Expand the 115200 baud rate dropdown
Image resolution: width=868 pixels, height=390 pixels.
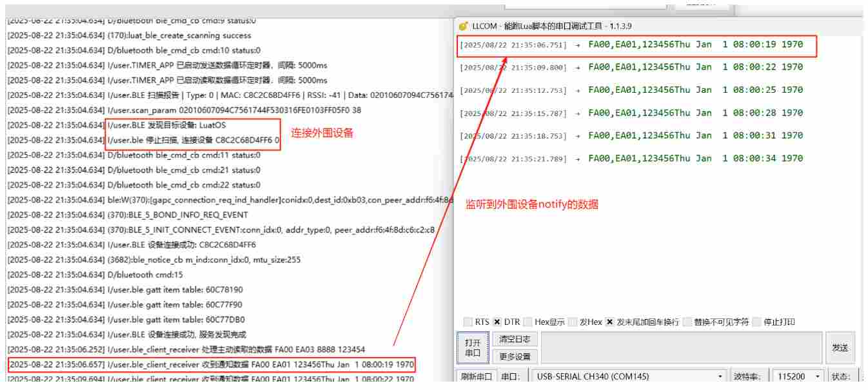(798, 376)
